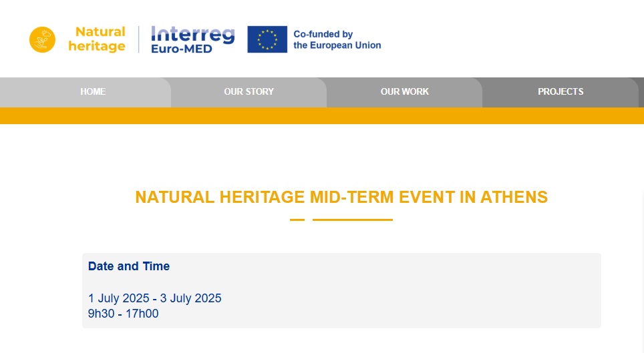Click the Natural heritage wordmark text

[97, 39]
